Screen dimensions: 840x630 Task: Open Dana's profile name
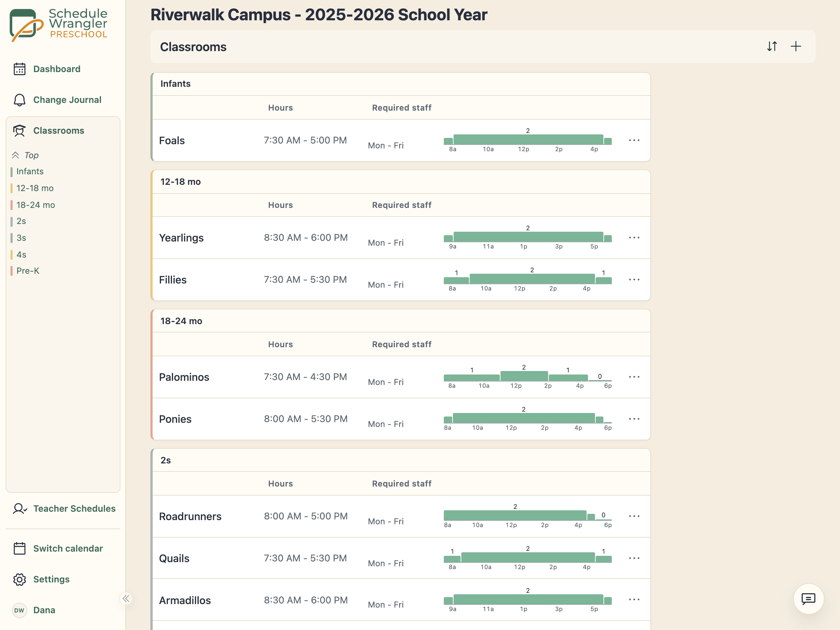[x=44, y=610]
